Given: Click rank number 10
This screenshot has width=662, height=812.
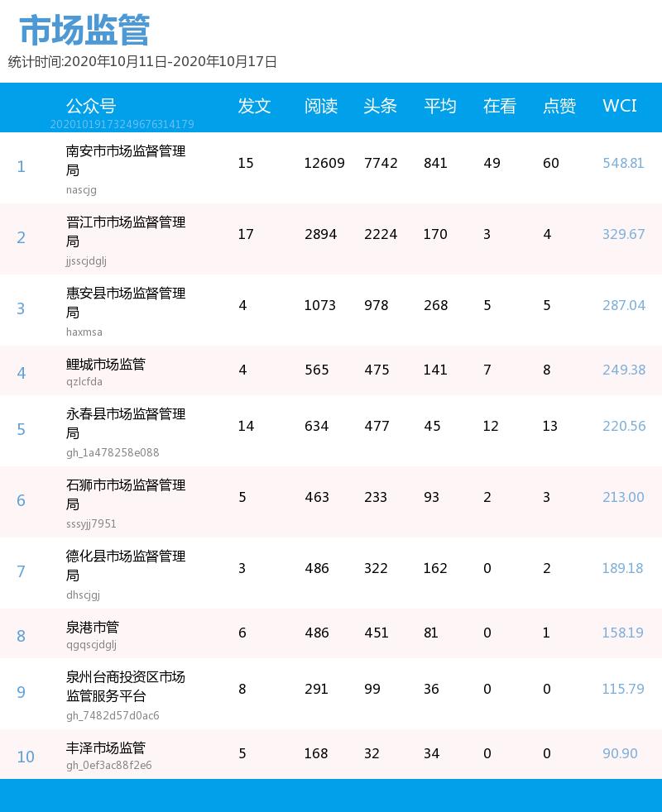Looking at the screenshot, I should tap(26, 757).
